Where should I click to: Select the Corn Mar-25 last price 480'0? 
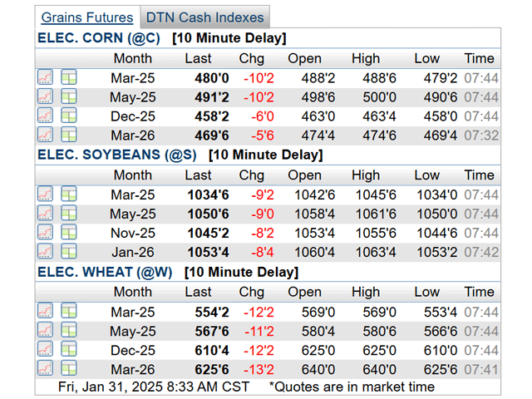click(212, 78)
